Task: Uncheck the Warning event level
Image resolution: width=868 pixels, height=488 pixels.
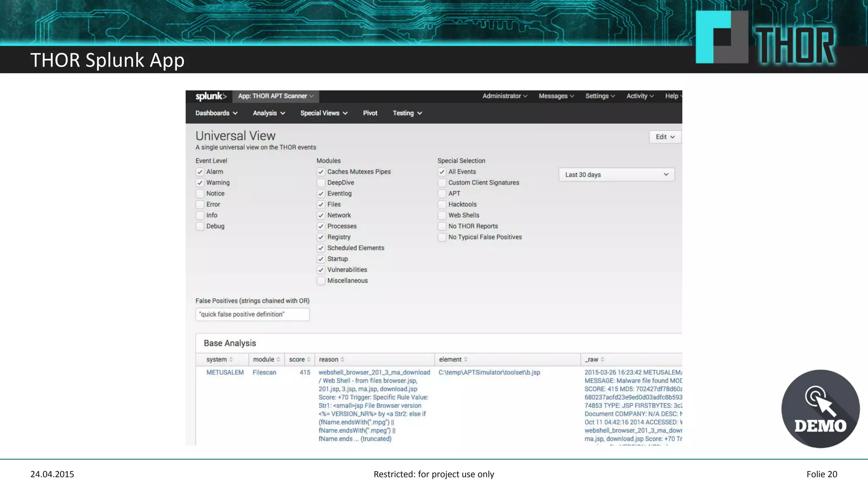Action: [x=200, y=183]
